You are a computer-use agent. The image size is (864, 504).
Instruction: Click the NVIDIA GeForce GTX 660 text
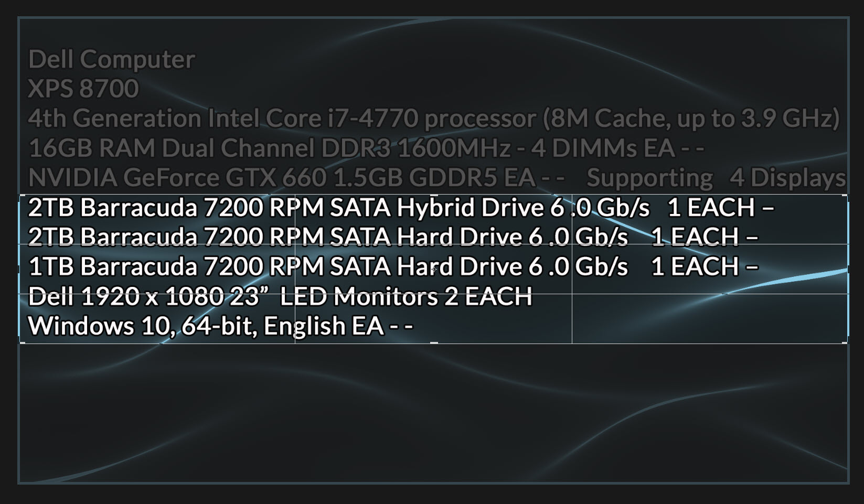pyautogui.click(x=296, y=177)
